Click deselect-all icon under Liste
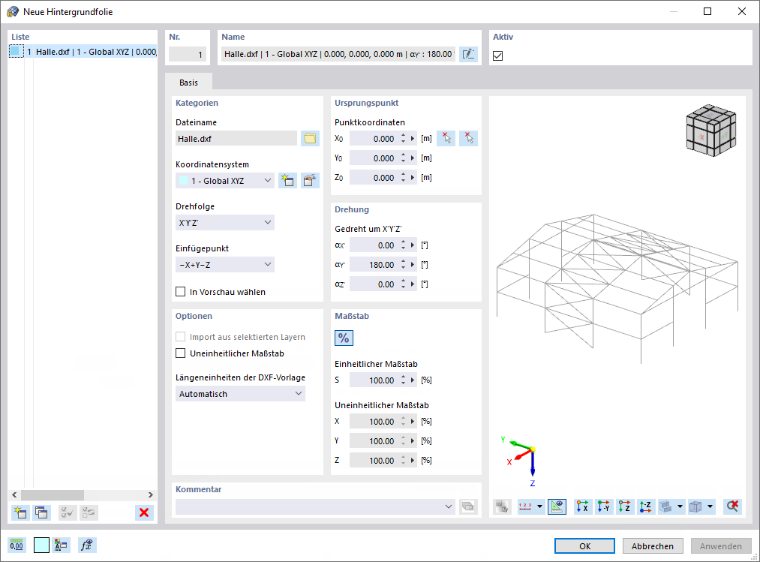The width and height of the screenshot is (760, 562). pos(88,513)
